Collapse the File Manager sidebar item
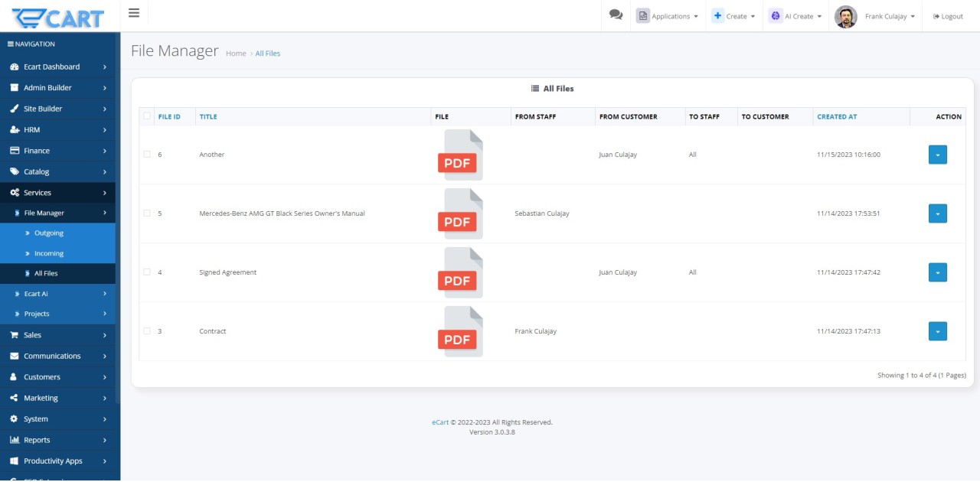 coord(57,213)
